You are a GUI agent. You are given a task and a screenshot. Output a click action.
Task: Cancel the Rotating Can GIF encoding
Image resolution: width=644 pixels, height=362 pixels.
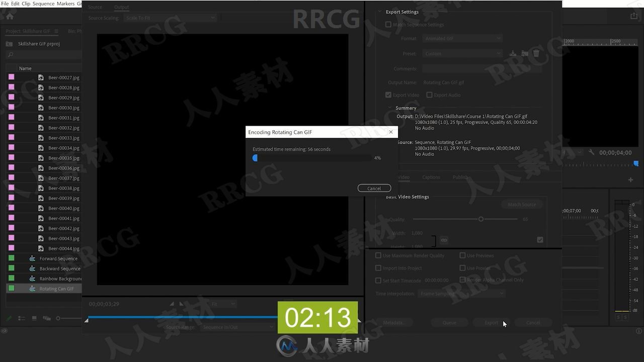[374, 188]
